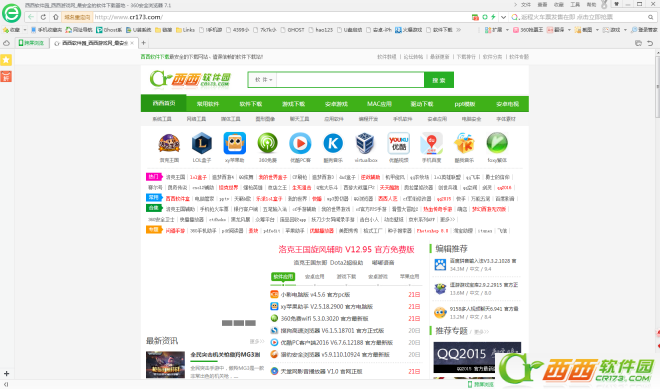Open the address bar dropdown arrow
The height and width of the screenshot is (389, 660).
tap(503, 17)
